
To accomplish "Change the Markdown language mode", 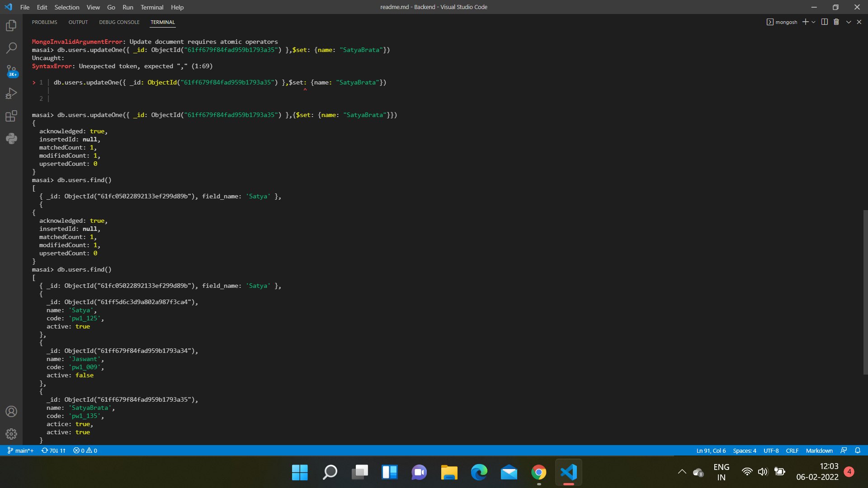I will point(819,450).
